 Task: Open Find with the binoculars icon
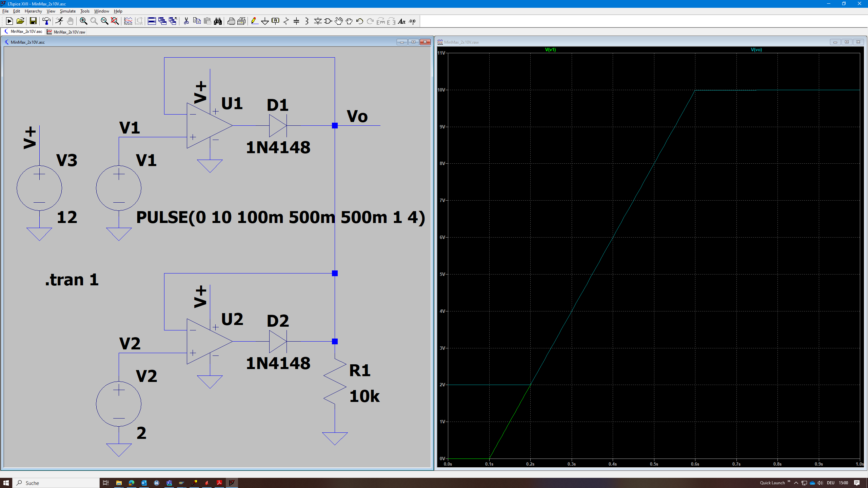click(218, 21)
